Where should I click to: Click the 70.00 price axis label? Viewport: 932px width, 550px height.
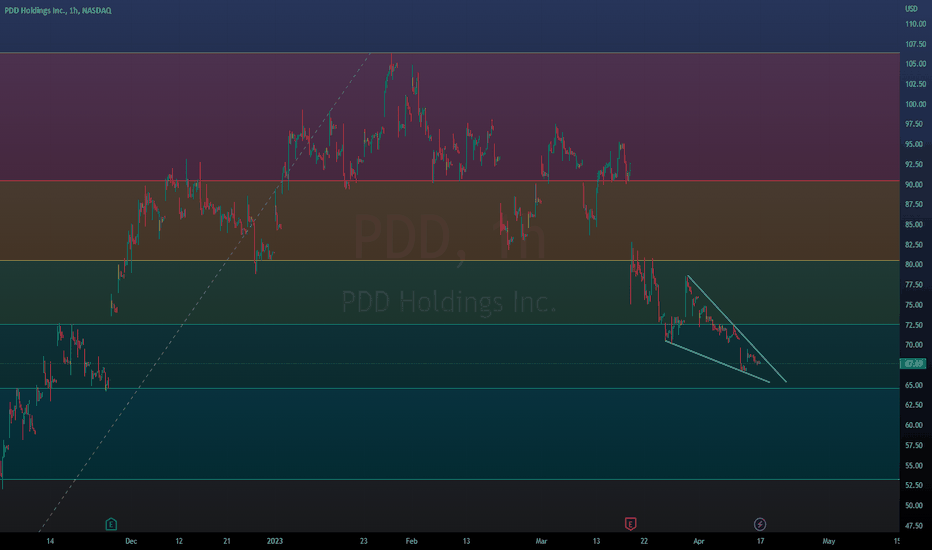(915, 344)
